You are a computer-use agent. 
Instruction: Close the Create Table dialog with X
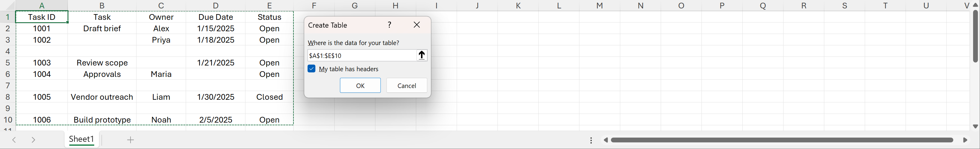tap(416, 25)
